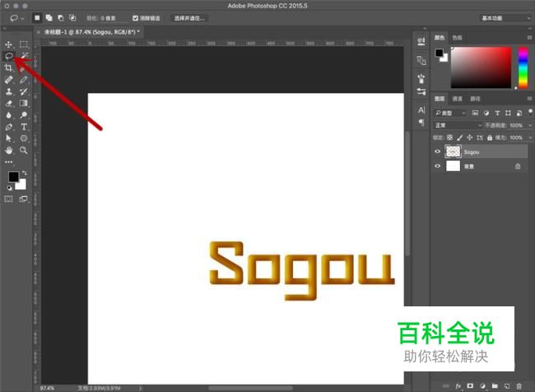Select the Rectangular Marquee tool
Viewport: 535px width, 392px height.
(24, 44)
